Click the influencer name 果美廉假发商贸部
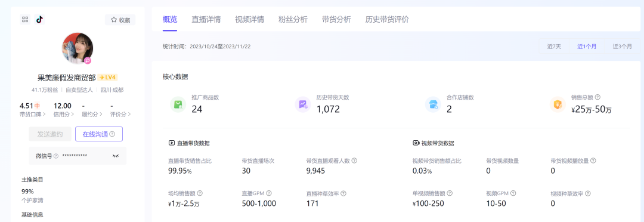This screenshot has width=644, height=222. pyautogui.click(x=67, y=78)
